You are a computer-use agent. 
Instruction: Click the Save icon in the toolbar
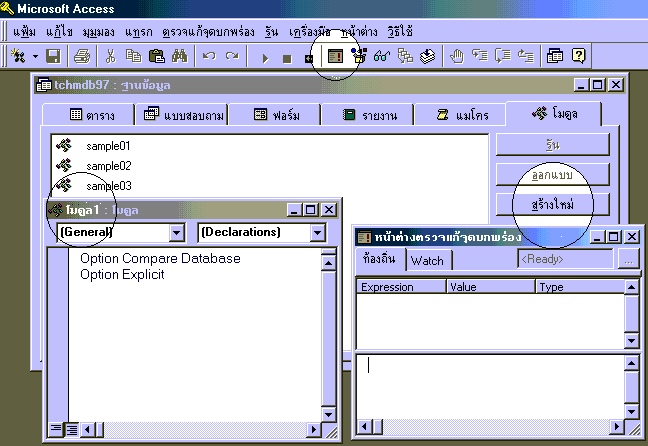click(x=54, y=57)
